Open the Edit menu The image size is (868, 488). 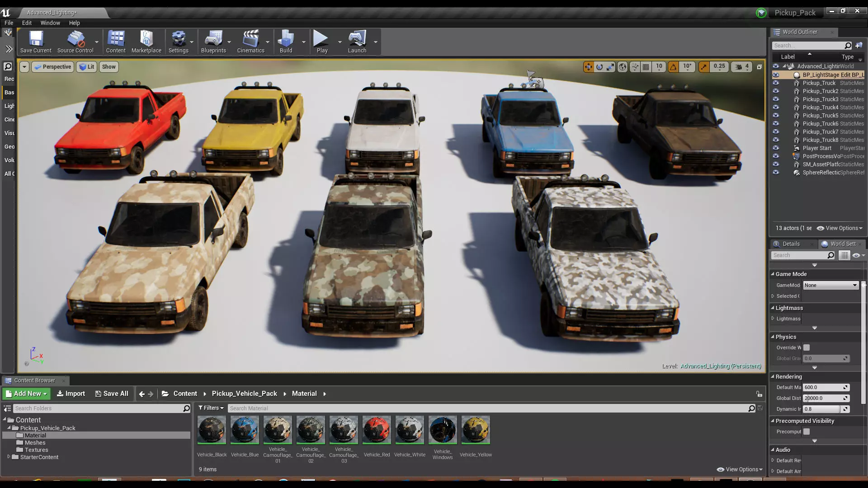click(x=27, y=23)
